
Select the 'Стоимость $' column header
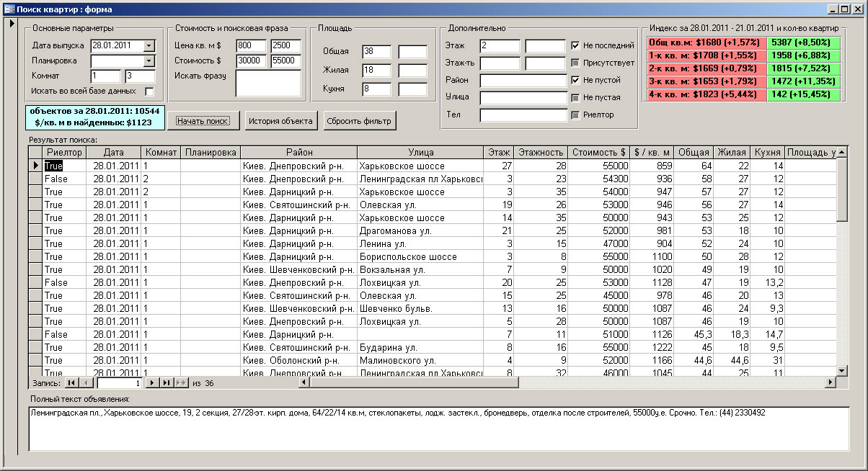[599, 153]
